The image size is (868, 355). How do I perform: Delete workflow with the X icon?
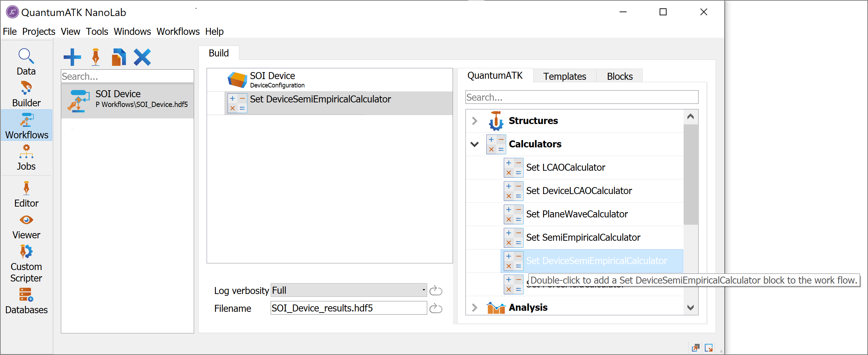(x=142, y=57)
